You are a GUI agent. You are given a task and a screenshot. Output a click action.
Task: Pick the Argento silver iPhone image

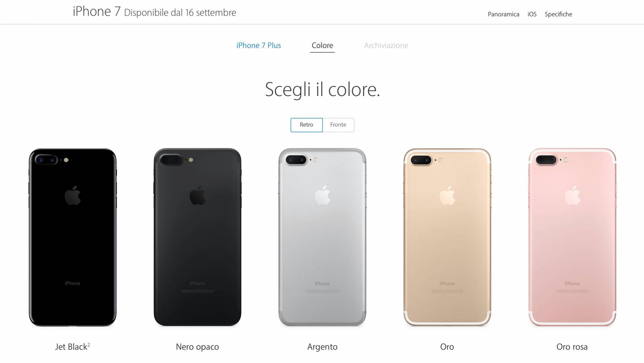tap(322, 237)
